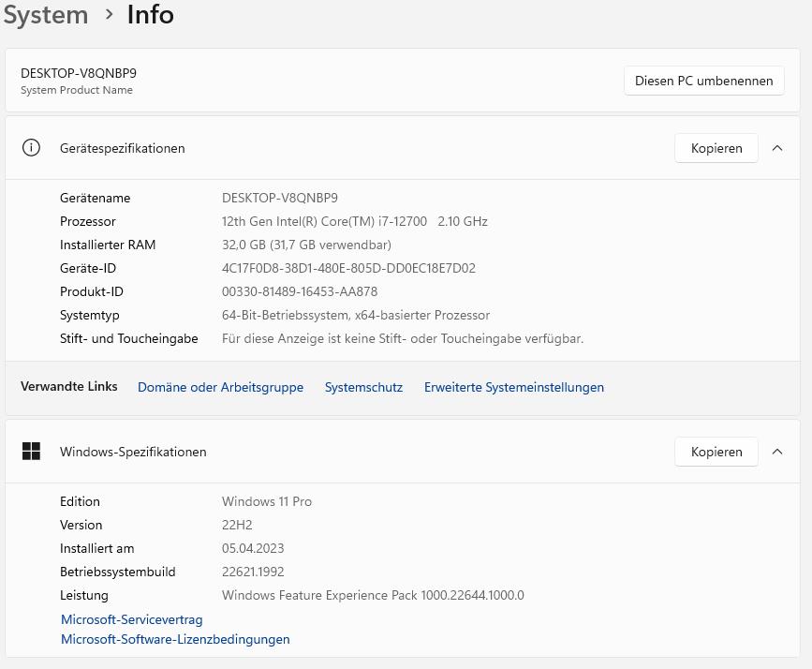
Task: Click the Windows logo icon beside Windows-Spezifikationen
Action: pyautogui.click(x=31, y=452)
